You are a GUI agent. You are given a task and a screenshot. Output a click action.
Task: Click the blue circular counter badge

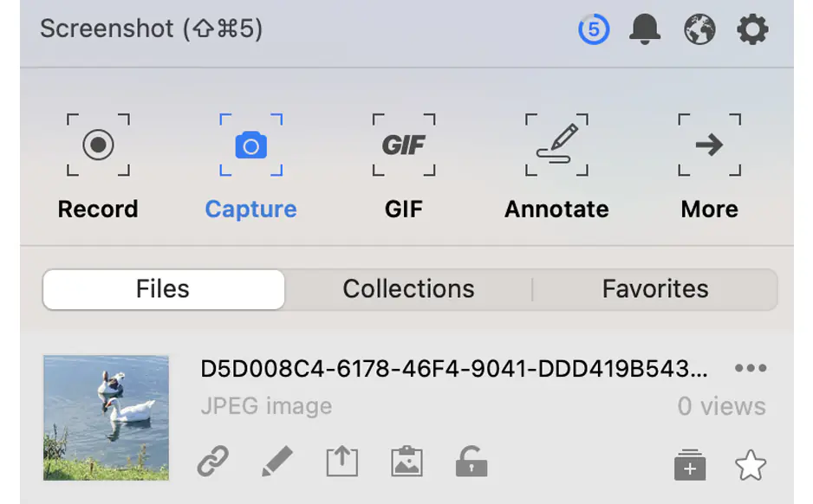tap(594, 30)
